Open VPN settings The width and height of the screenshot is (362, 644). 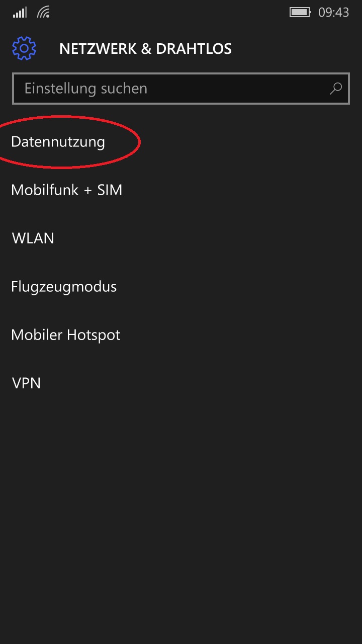181,383
